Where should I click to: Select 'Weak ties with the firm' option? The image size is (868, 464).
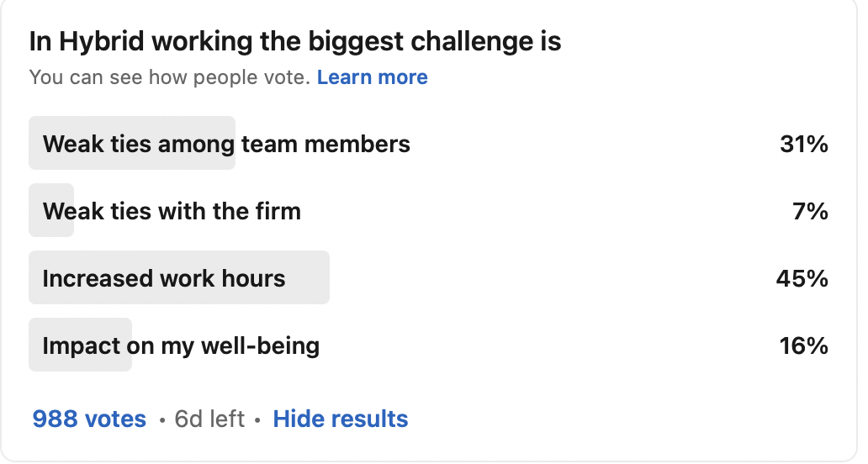click(x=172, y=211)
